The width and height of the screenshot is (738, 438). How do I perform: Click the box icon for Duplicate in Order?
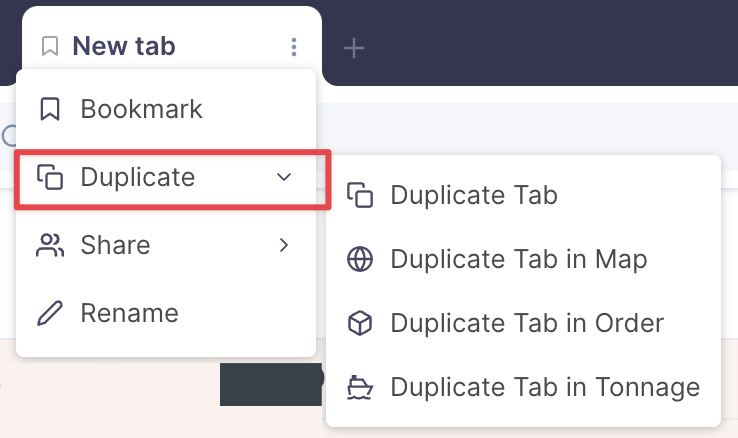coord(360,323)
